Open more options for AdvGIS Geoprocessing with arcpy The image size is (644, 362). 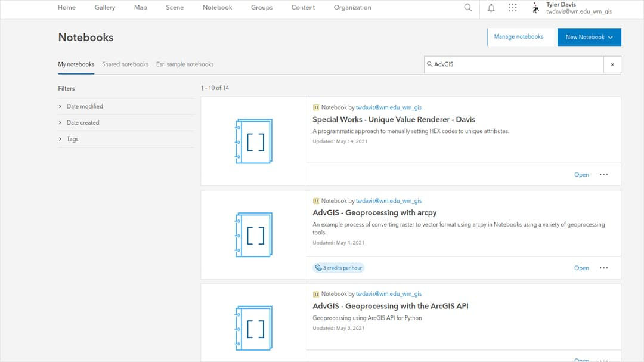tap(603, 268)
